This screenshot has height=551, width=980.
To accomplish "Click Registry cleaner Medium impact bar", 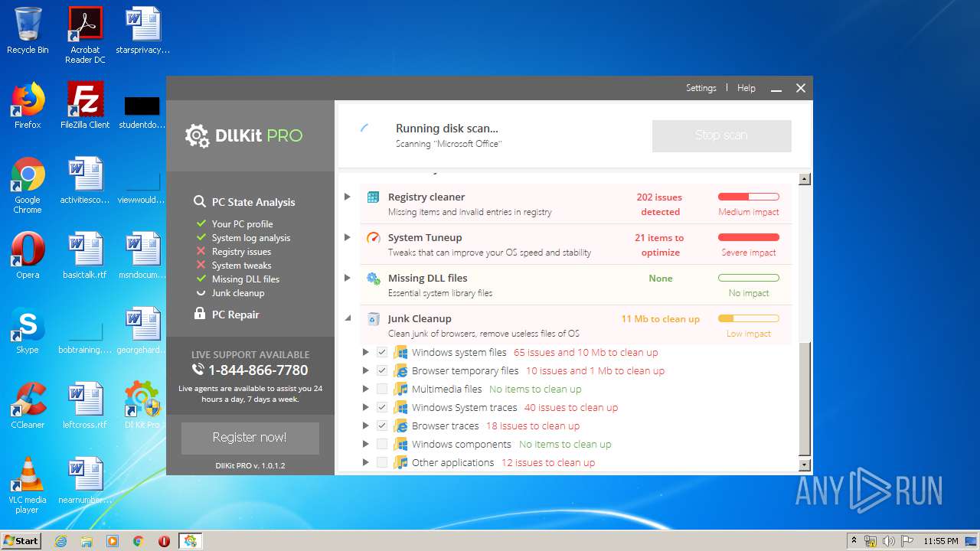I will pos(749,197).
